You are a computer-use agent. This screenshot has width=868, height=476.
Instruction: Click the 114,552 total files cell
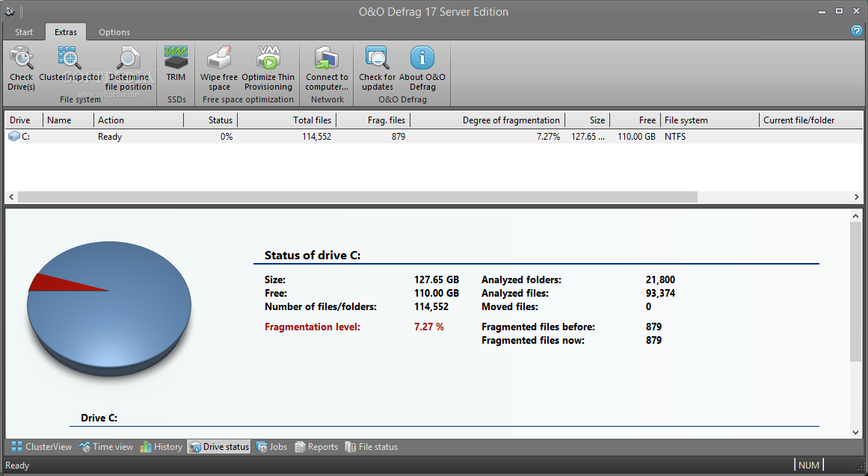point(316,136)
